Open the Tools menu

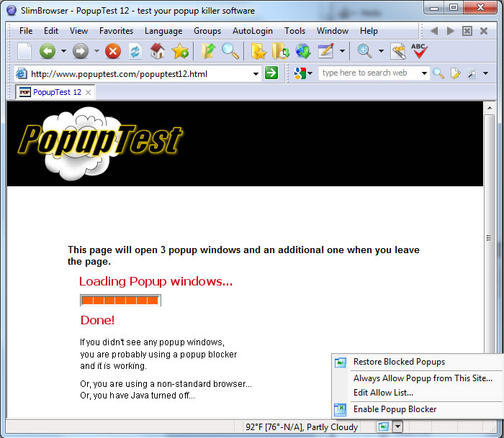pyautogui.click(x=294, y=31)
